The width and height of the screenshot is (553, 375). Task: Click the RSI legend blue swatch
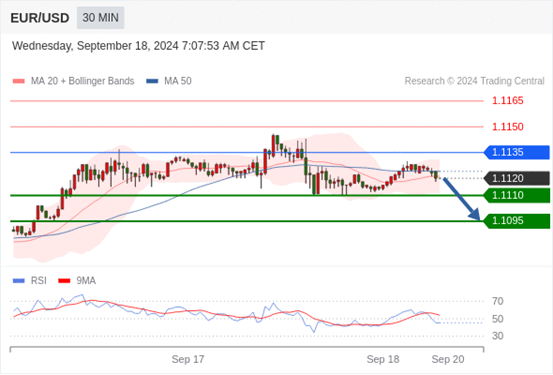pos(19,281)
